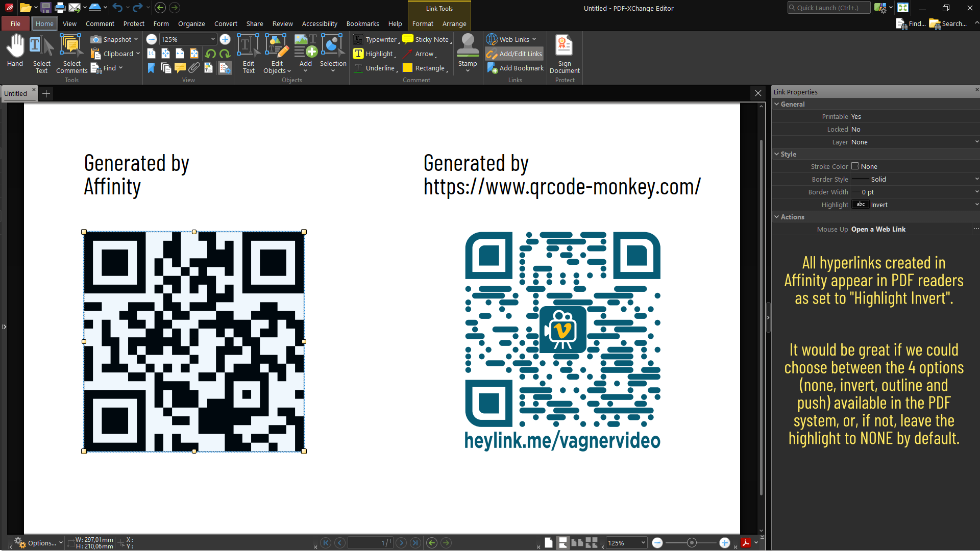The width and height of the screenshot is (980, 551).
Task: Toggle the properties pane icon in View group
Action: pos(225,68)
